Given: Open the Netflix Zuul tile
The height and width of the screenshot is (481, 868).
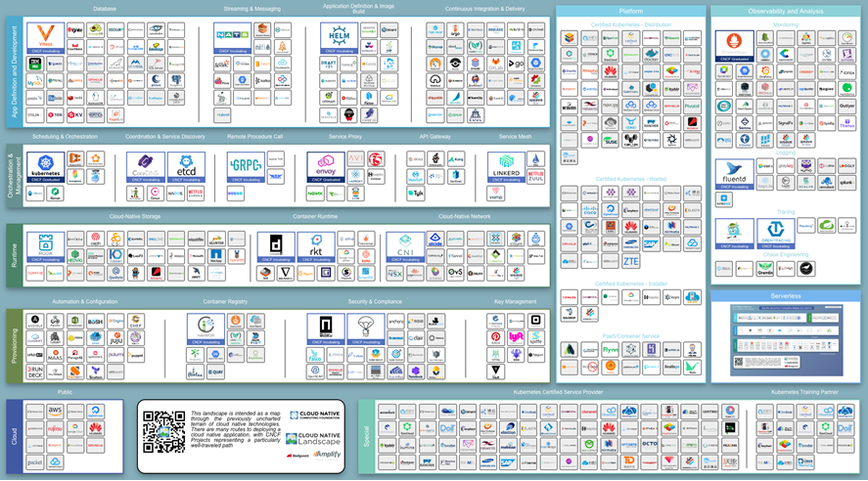Looking at the screenshot, I should [x=536, y=176].
